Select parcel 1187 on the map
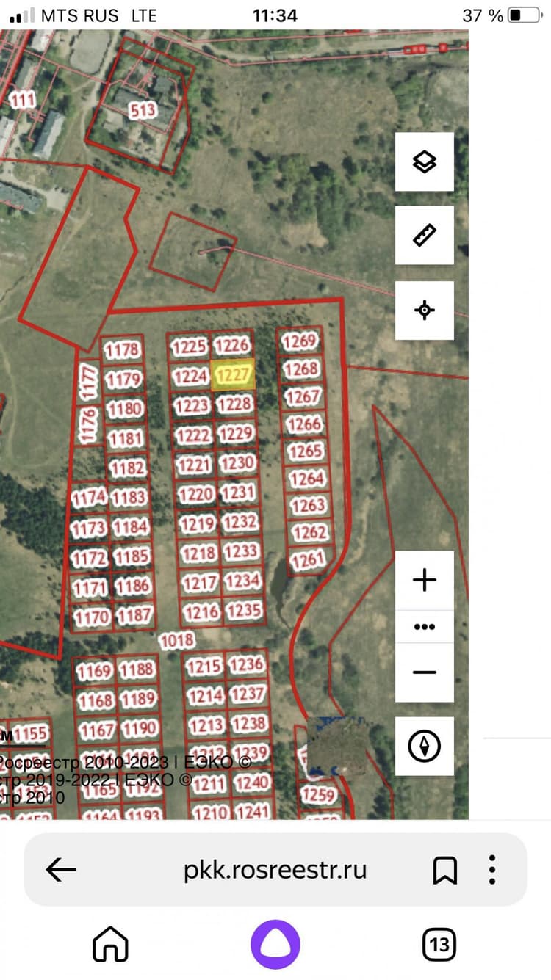Viewport: 551px width, 980px height. coord(135,614)
